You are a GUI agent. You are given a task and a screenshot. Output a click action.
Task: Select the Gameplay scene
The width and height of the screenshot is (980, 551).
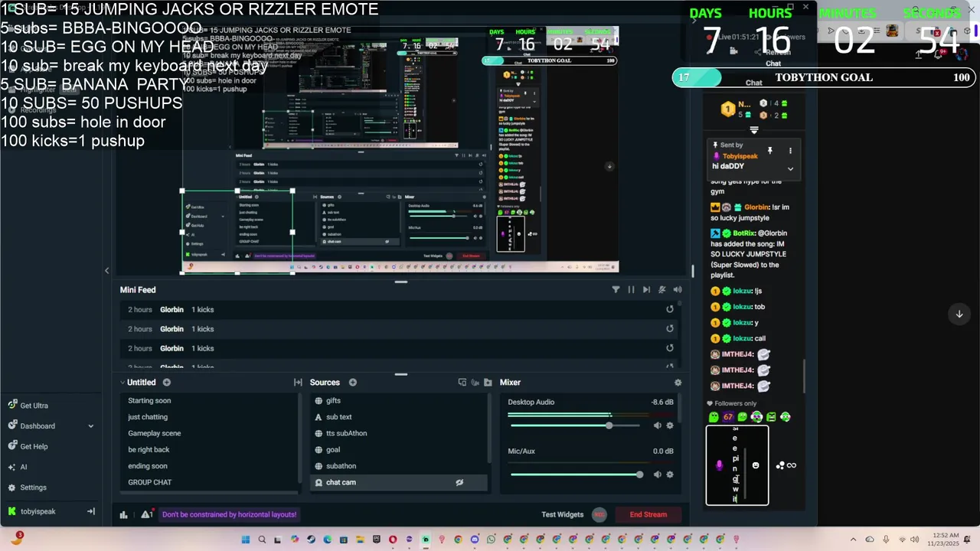pyautogui.click(x=155, y=433)
